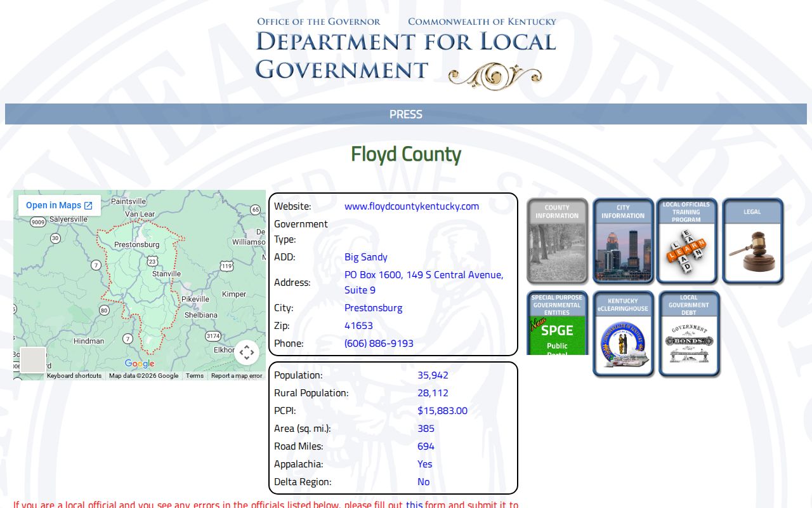Click Paintsville label on the map
The image size is (812, 508).
[128, 201]
